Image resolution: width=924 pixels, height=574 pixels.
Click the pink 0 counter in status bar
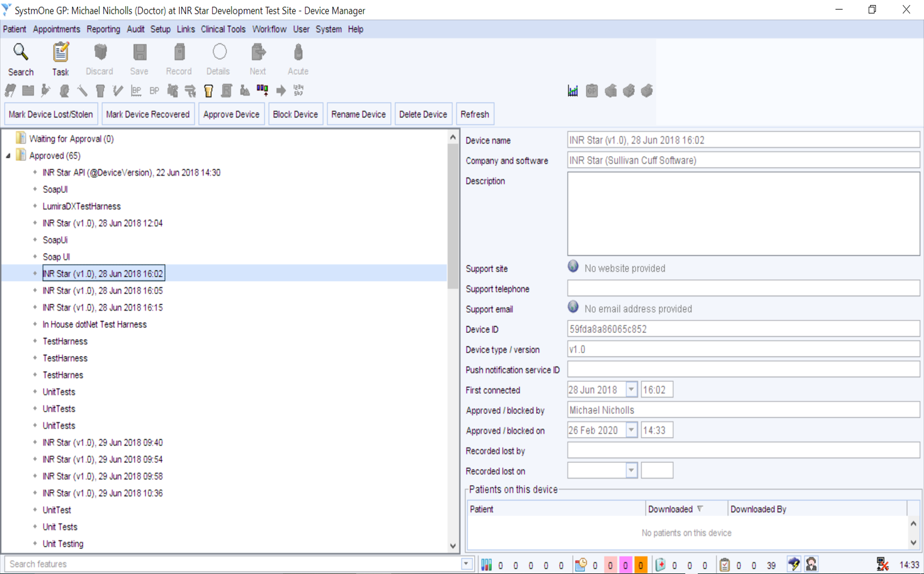(x=610, y=565)
